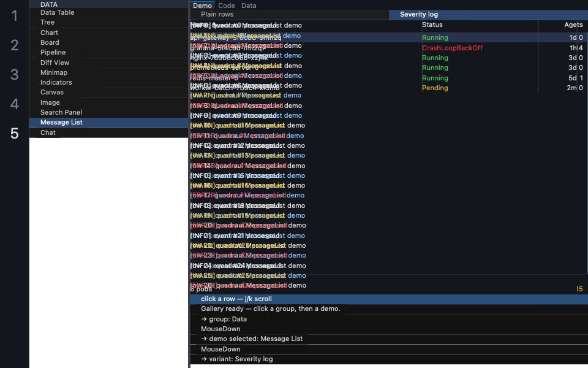Select group number 1 in the left rail
The image size is (588, 368).
(x=15, y=16)
